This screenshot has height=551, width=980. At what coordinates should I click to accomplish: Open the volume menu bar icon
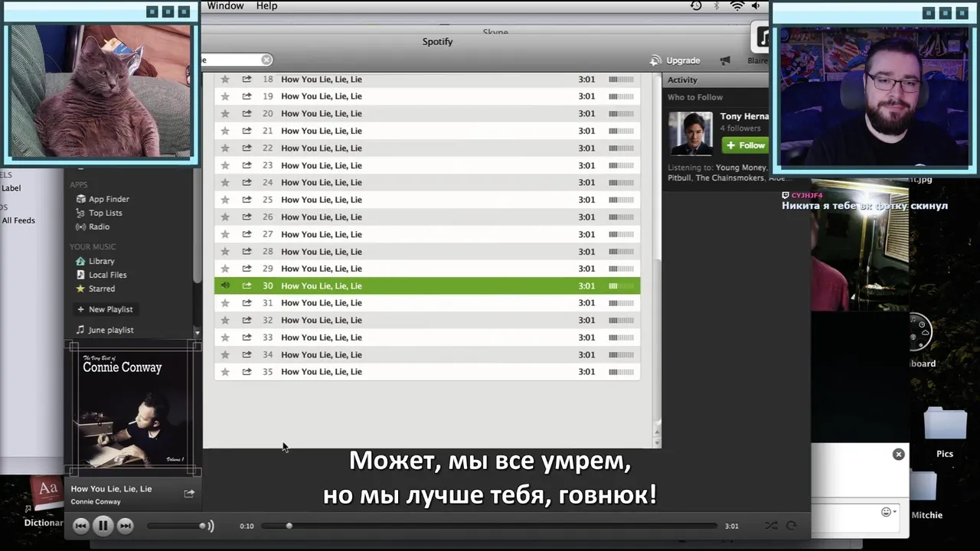coord(756,6)
